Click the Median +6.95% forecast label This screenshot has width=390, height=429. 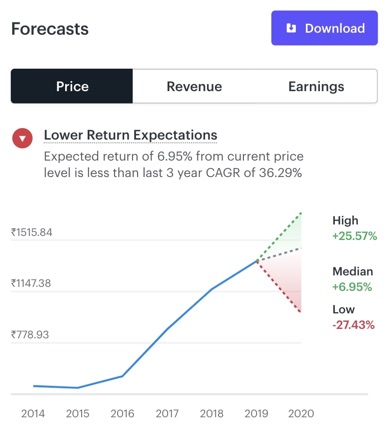[352, 279]
